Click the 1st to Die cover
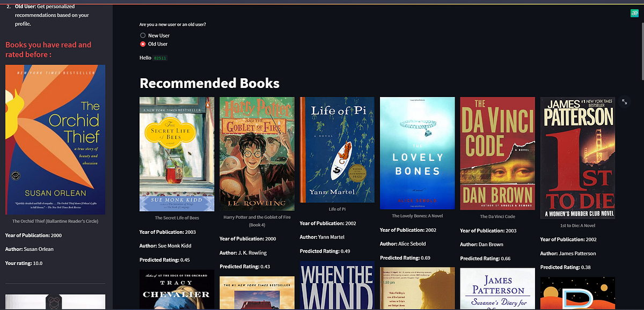This screenshot has height=310, width=644. 577,157
